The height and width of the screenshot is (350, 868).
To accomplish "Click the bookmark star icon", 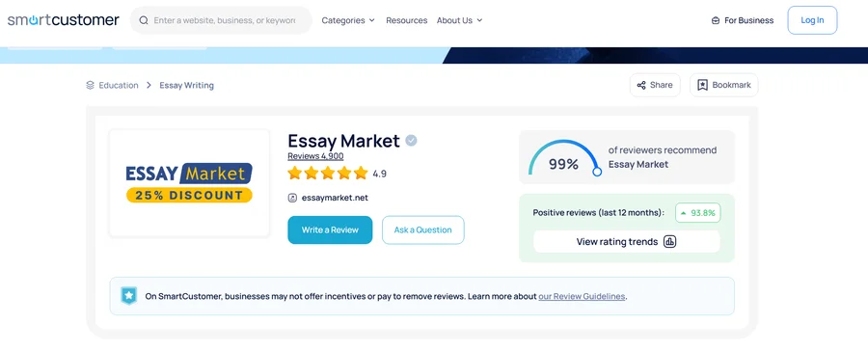I will tap(702, 85).
